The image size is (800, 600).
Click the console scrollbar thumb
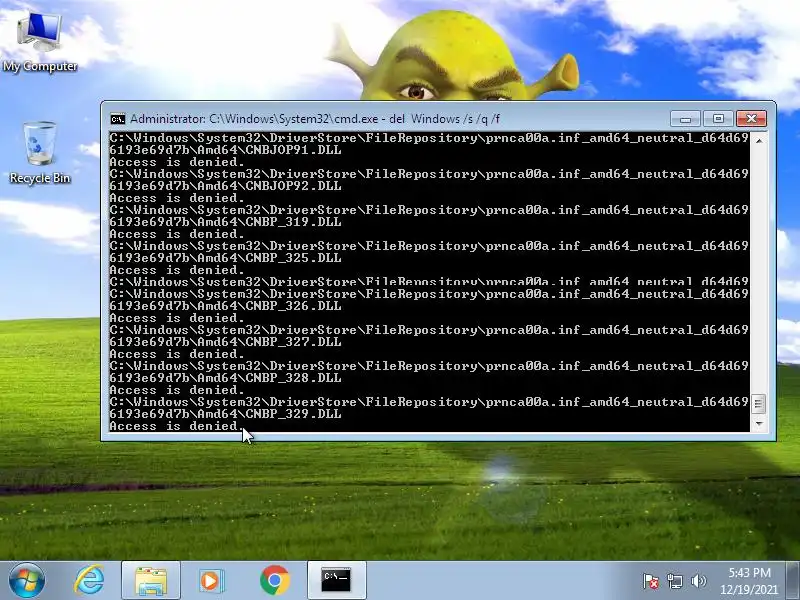coord(759,404)
